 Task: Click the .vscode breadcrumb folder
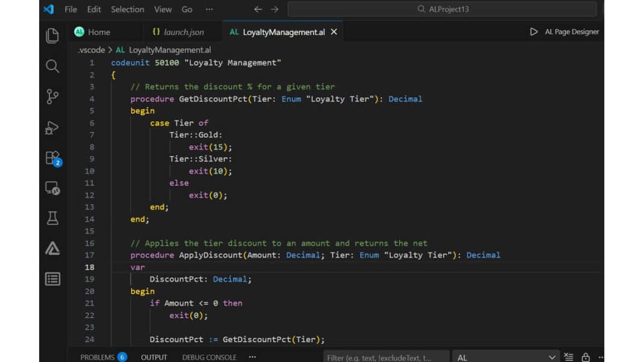[92, 49]
